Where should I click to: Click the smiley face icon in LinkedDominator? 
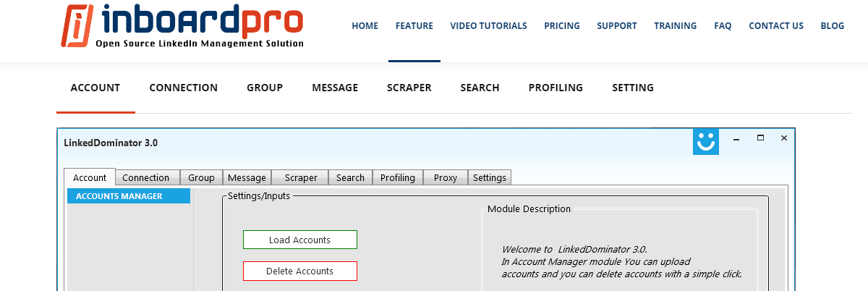tap(705, 142)
